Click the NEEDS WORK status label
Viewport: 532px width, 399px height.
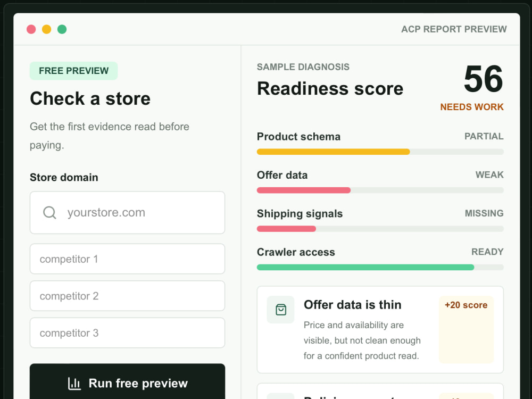tap(471, 107)
